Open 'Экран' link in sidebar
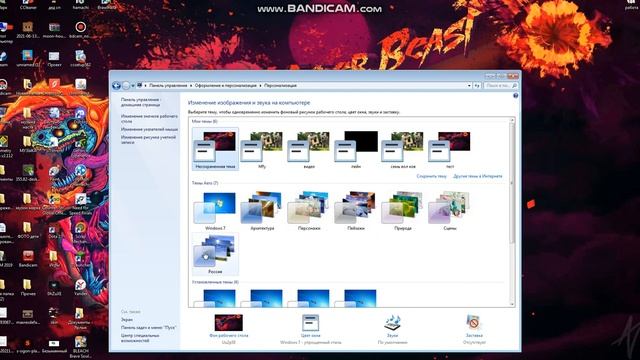Image resolution: width=640 pixels, height=360 pixels. 127,320
